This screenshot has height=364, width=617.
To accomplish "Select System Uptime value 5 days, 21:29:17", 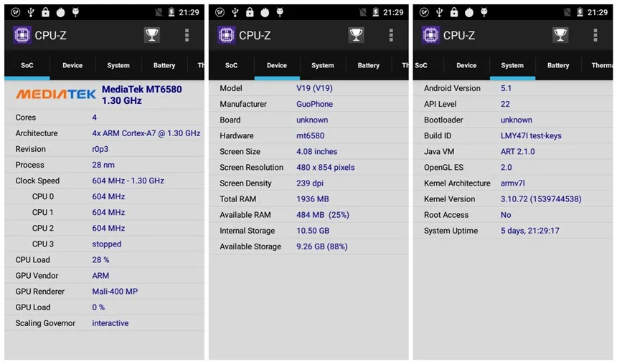I will coord(529,231).
